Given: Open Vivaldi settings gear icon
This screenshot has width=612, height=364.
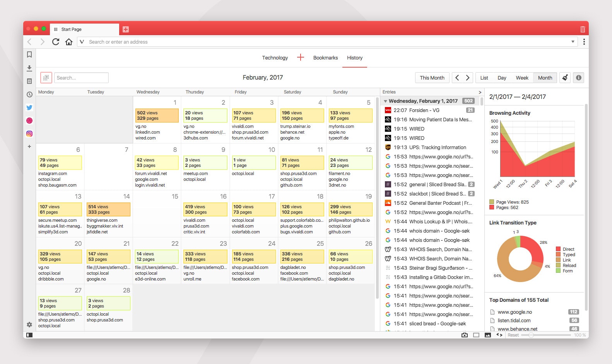Looking at the screenshot, I should coord(29,325).
